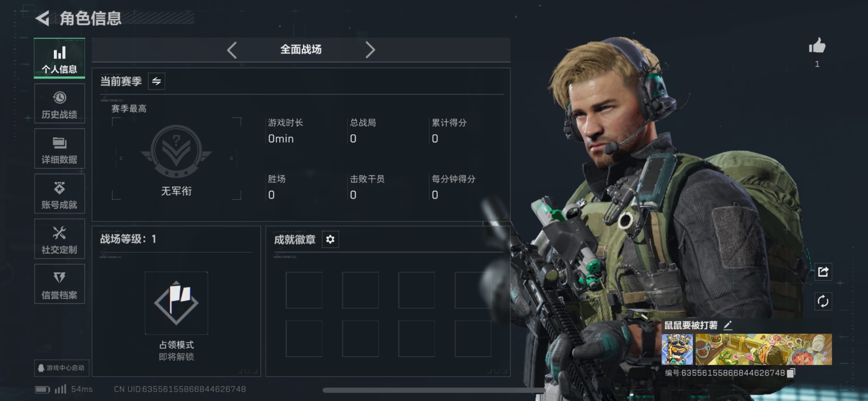
Task: Click the first empty achievement badge slot
Action: pos(304,290)
